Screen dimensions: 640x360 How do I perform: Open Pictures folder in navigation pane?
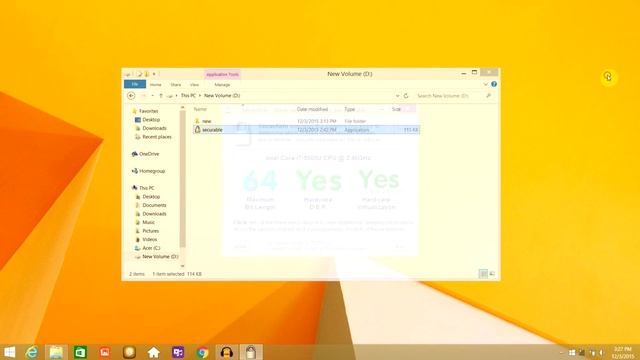point(150,231)
